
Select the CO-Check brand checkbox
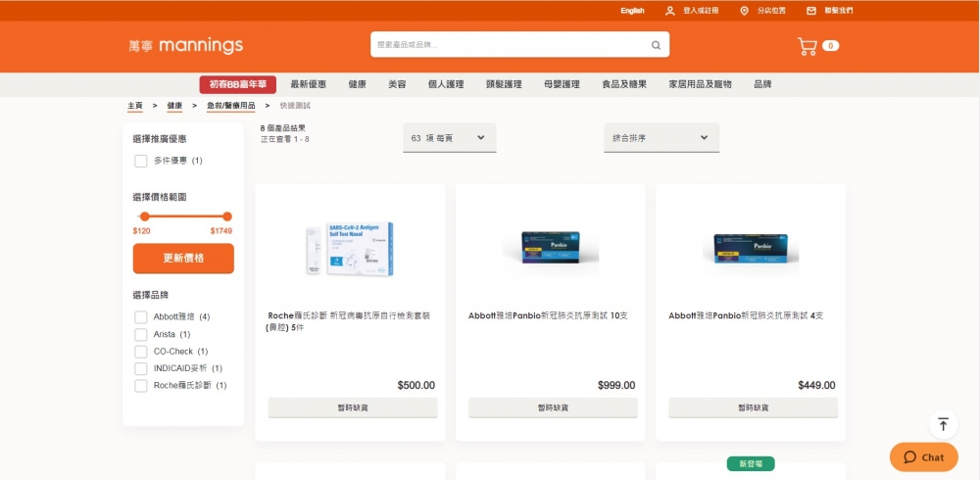(x=141, y=352)
